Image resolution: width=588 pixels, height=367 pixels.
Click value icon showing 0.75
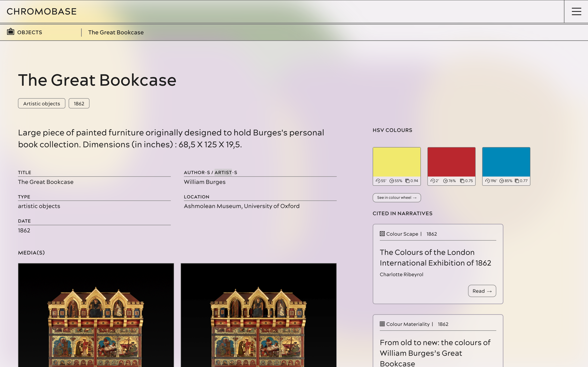462,181
